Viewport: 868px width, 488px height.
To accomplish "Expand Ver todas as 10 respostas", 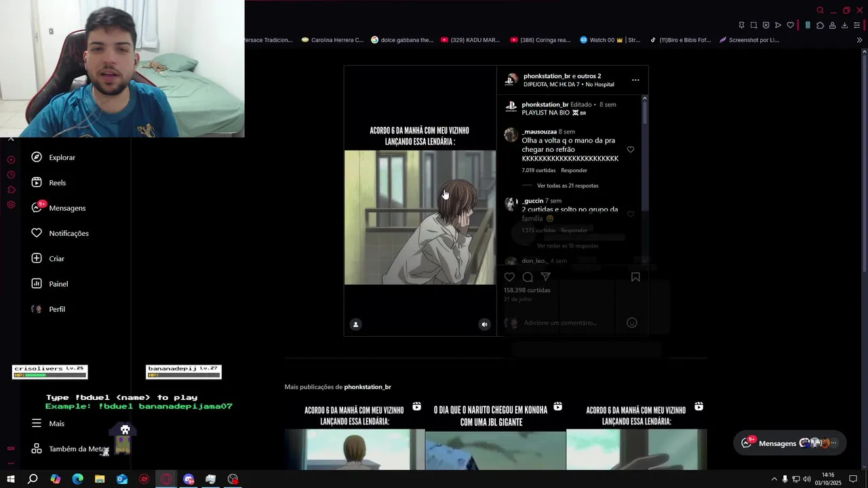I will point(568,245).
